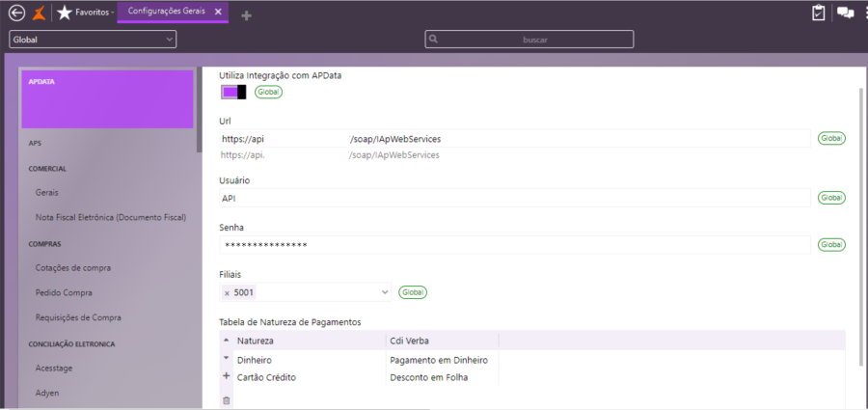Screen dimensions: 868x410
Task: Delete row with trash icon
Action: (x=226, y=400)
